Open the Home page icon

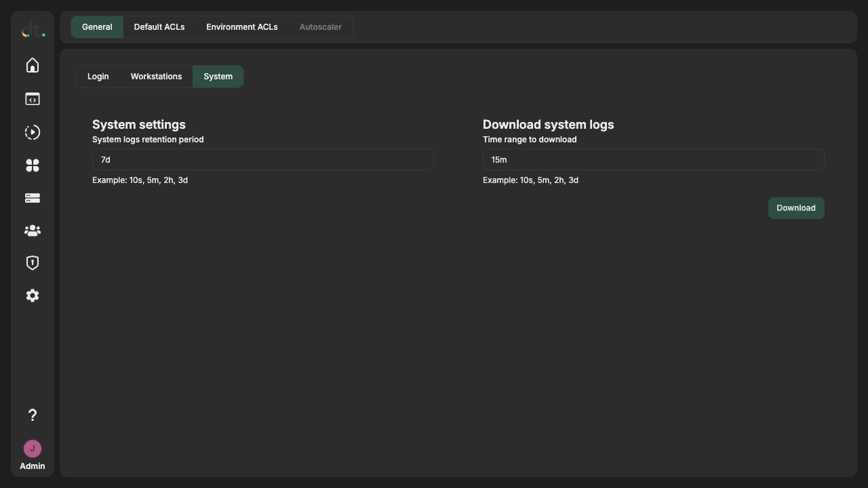(32, 65)
